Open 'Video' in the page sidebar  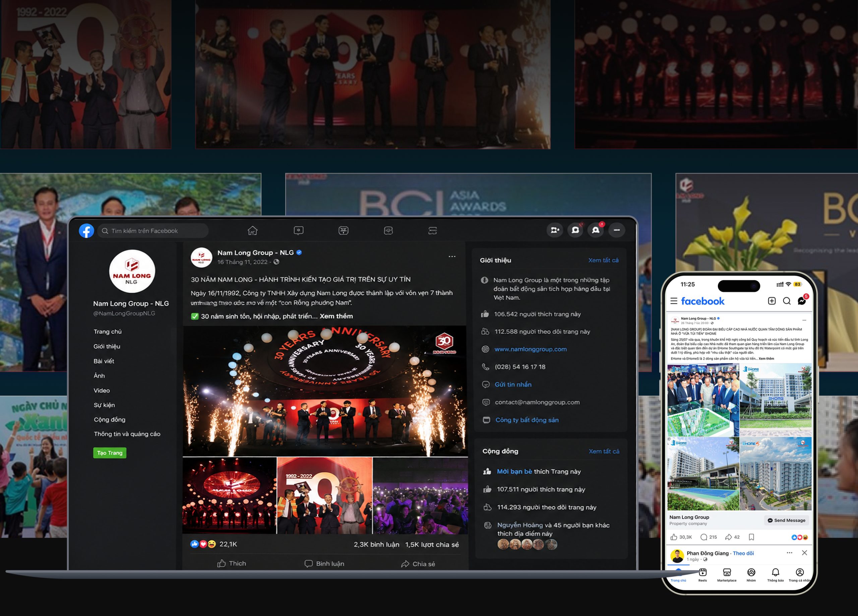[x=102, y=390]
